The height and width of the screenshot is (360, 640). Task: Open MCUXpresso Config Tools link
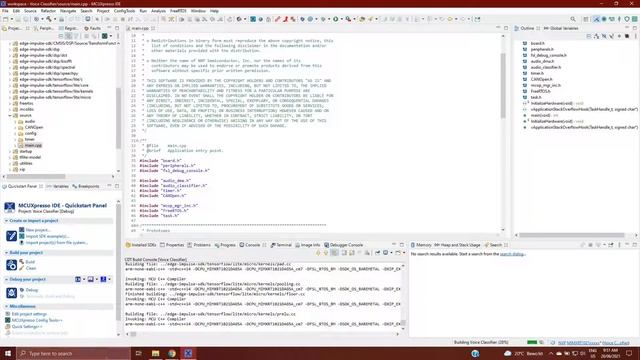pyautogui.click(x=37, y=320)
